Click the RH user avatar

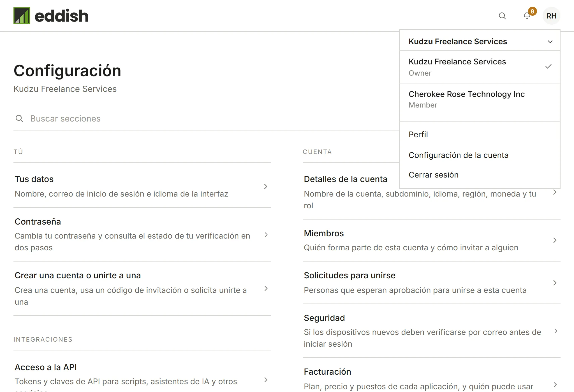tap(551, 16)
